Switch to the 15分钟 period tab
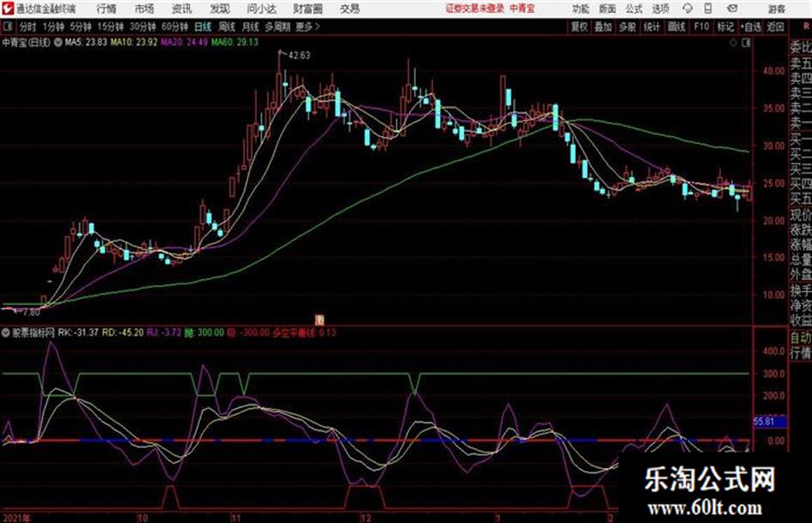The image size is (812, 523). [111, 27]
